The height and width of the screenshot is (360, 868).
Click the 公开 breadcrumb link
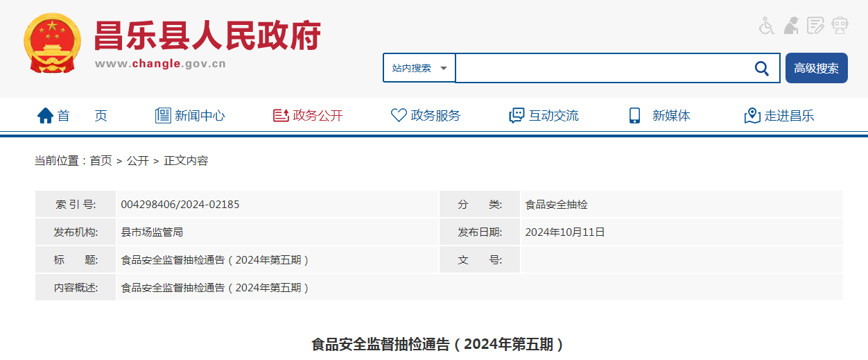(x=137, y=161)
